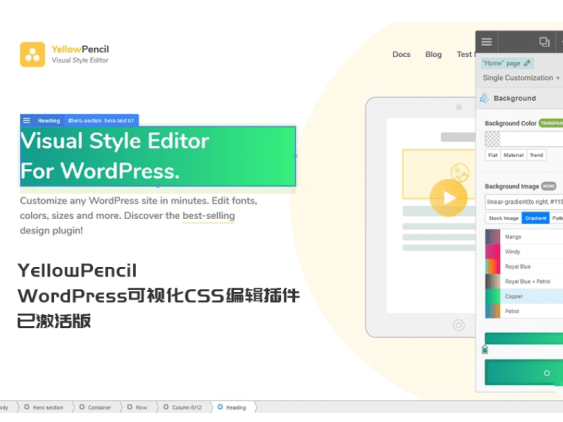Click the Background Image input field
563x422 pixels.
click(x=524, y=202)
